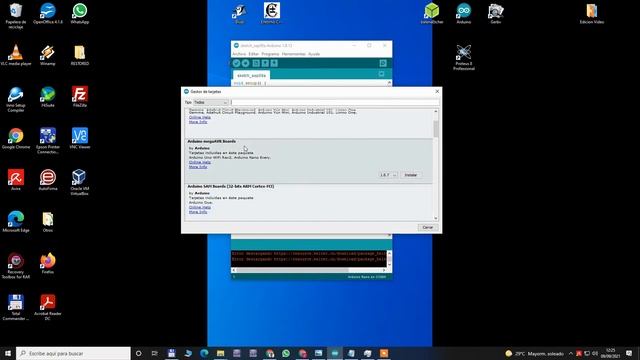Open More Info link under megaAVR Boards
This screenshot has width=640, height=360.
198,167
